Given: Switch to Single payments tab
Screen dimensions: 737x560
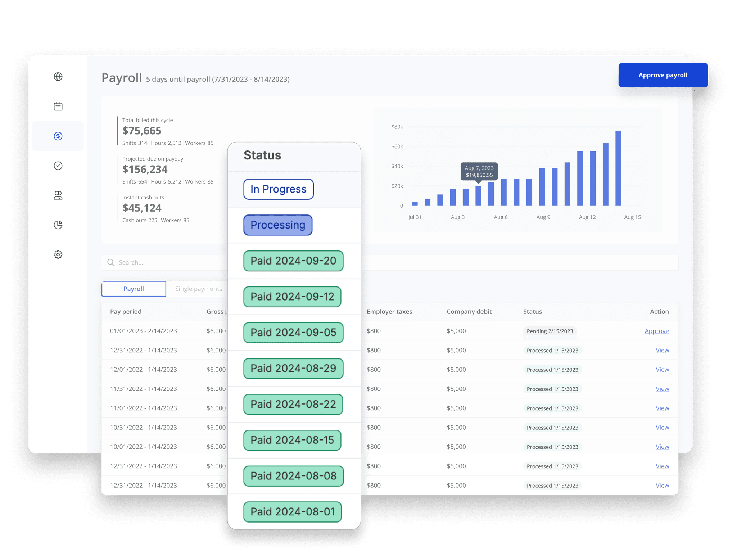Looking at the screenshot, I should (x=198, y=289).
